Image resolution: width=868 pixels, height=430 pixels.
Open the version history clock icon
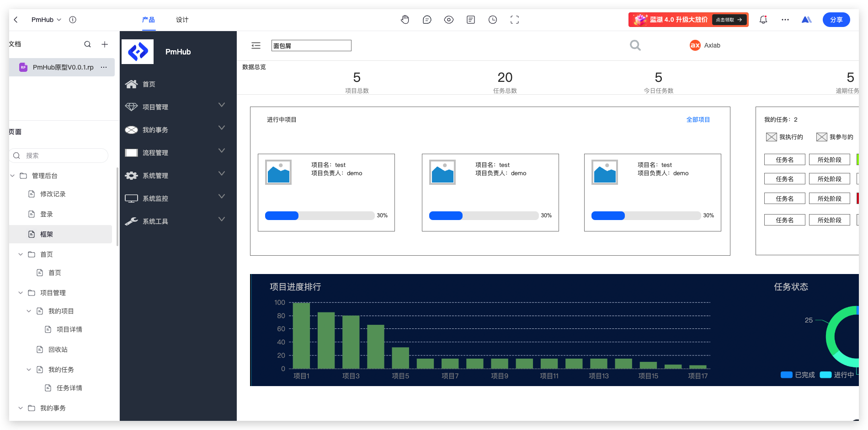click(492, 19)
